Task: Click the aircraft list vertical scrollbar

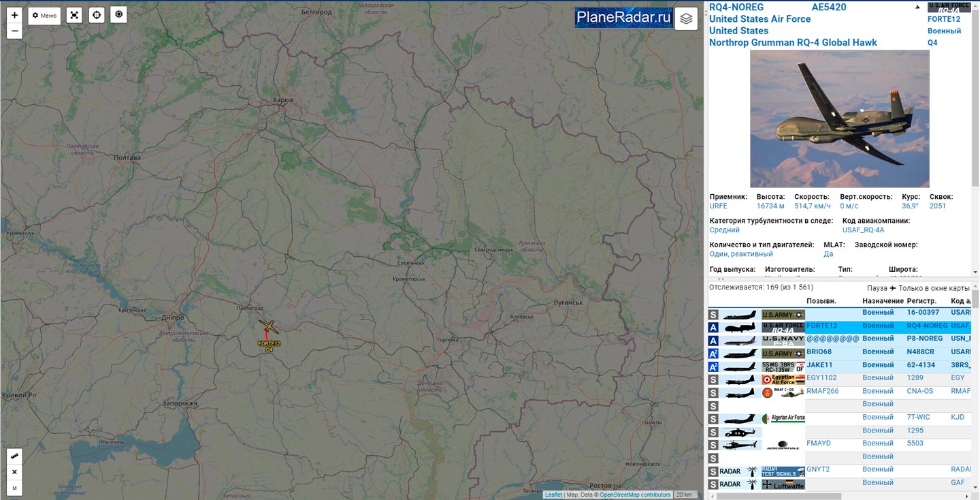Action: pos(975,299)
